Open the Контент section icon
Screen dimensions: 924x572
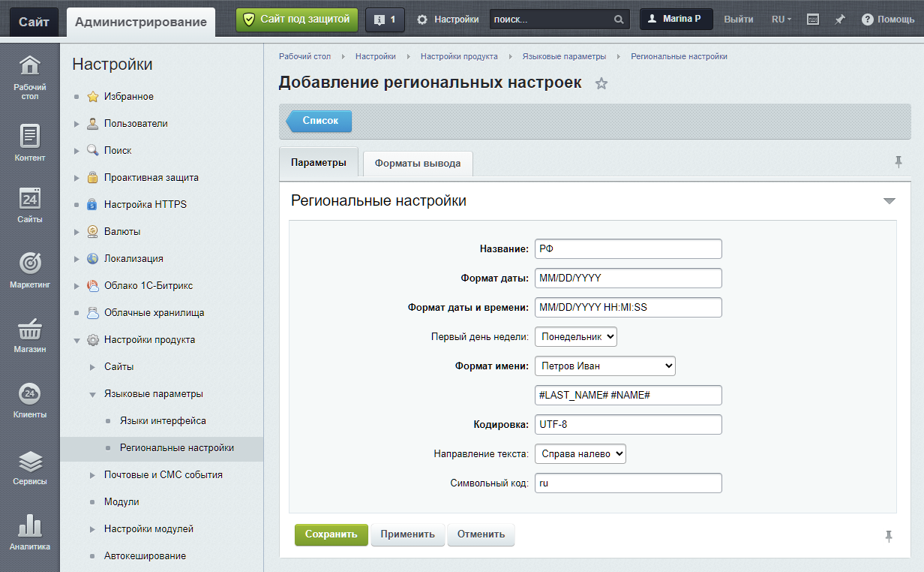[x=29, y=143]
